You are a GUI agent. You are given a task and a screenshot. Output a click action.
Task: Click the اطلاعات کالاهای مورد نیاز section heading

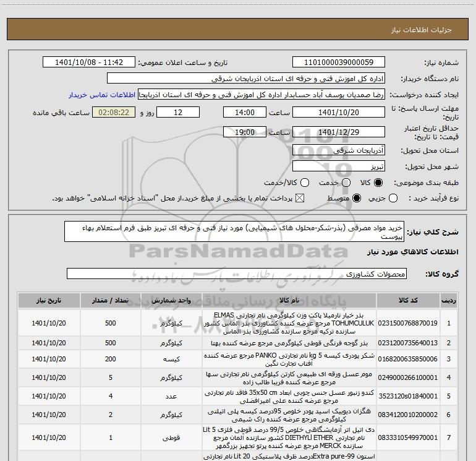click(x=412, y=252)
